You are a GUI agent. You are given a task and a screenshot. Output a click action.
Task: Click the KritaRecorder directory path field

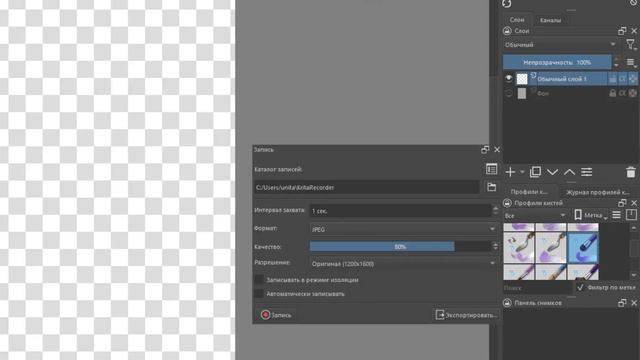(x=367, y=187)
